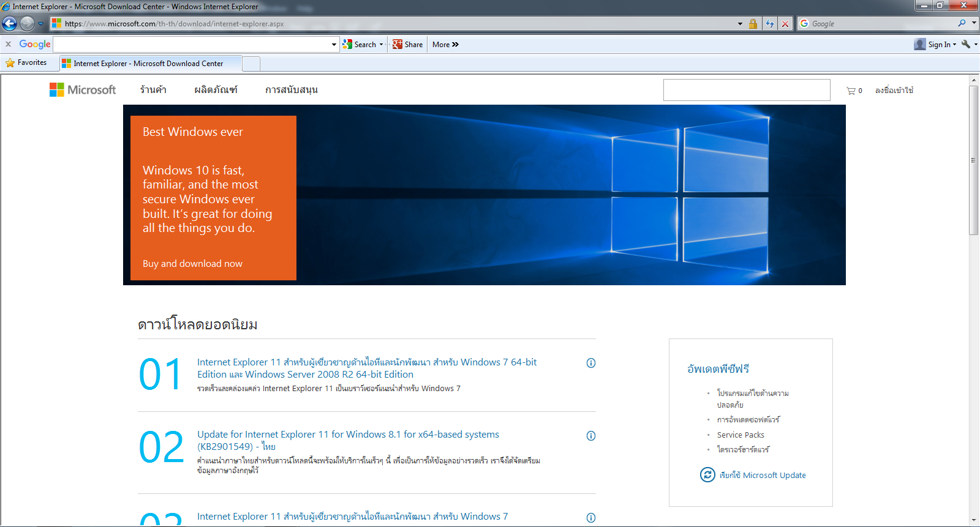
Task: Click the Best Windows ever heading
Action: click(x=193, y=132)
